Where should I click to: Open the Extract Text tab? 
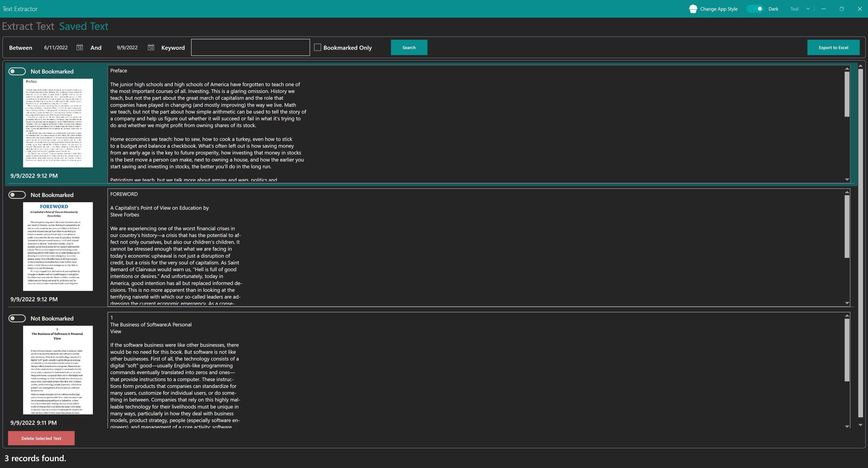[28, 26]
